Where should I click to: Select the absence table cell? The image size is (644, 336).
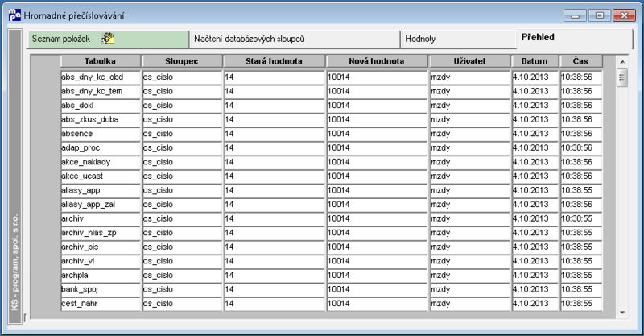pyautogui.click(x=101, y=134)
